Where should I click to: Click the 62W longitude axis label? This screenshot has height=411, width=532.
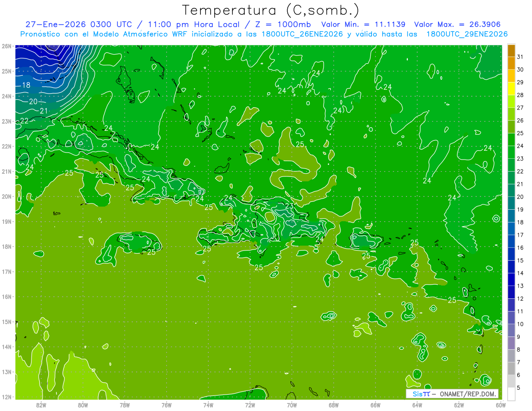[459, 405]
